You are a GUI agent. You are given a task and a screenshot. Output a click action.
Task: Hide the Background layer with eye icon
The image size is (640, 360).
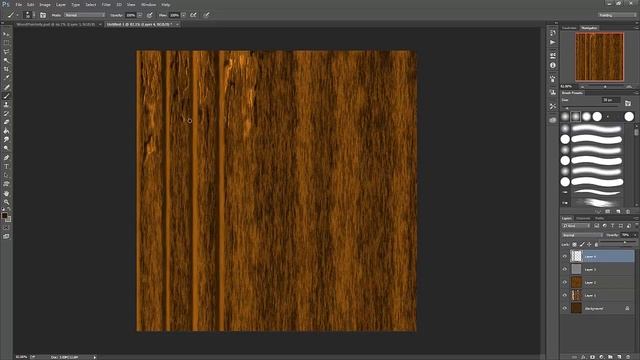[x=565, y=309]
